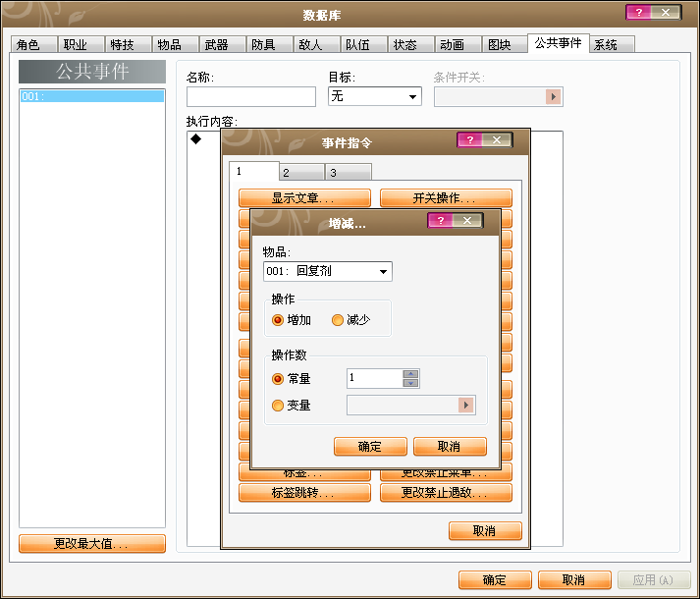Click the 显示文章 command button
The image size is (700, 599).
coord(304,198)
